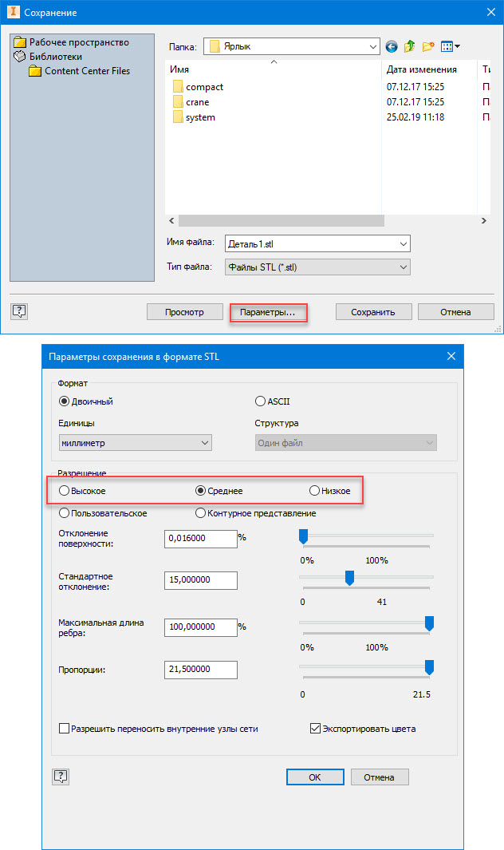Screen dimensions: 504x850
Task: Open the compact folder
Action: [x=204, y=87]
